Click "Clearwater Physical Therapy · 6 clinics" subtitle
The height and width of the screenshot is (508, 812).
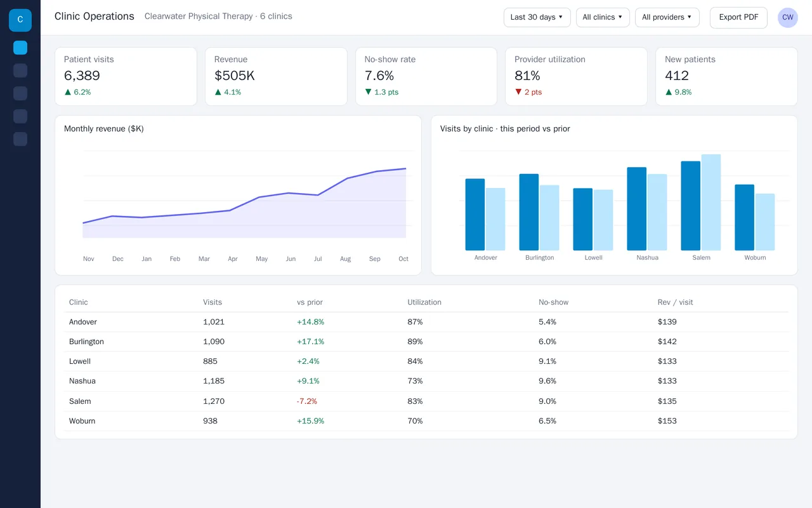[218, 17]
